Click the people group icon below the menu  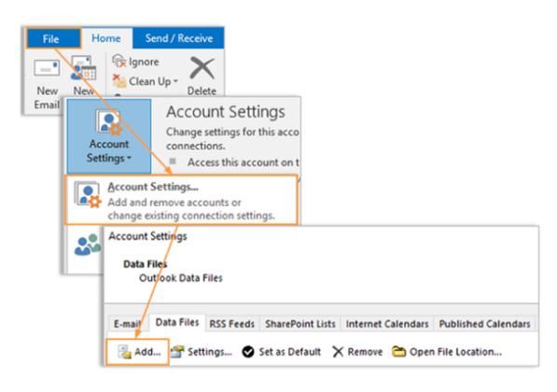(88, 245)
